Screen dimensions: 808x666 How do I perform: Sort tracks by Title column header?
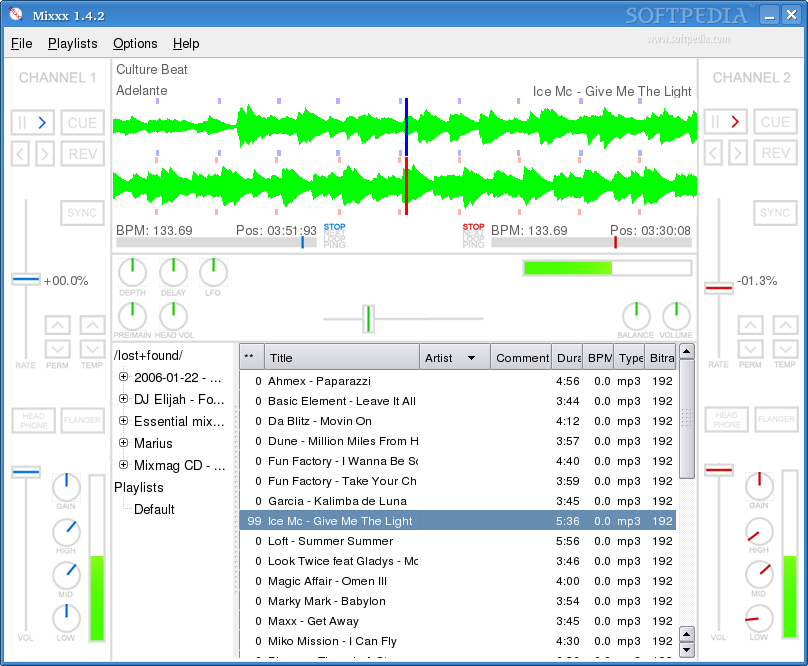(342, 358)
